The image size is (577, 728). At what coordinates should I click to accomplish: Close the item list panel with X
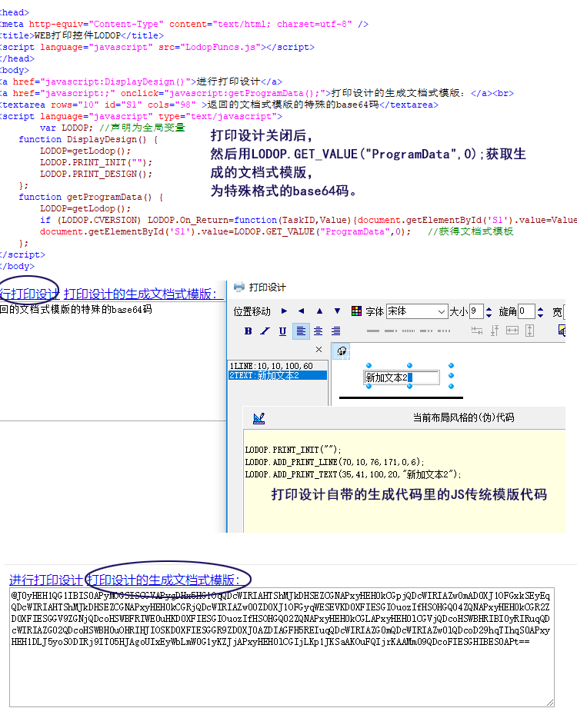319,349
